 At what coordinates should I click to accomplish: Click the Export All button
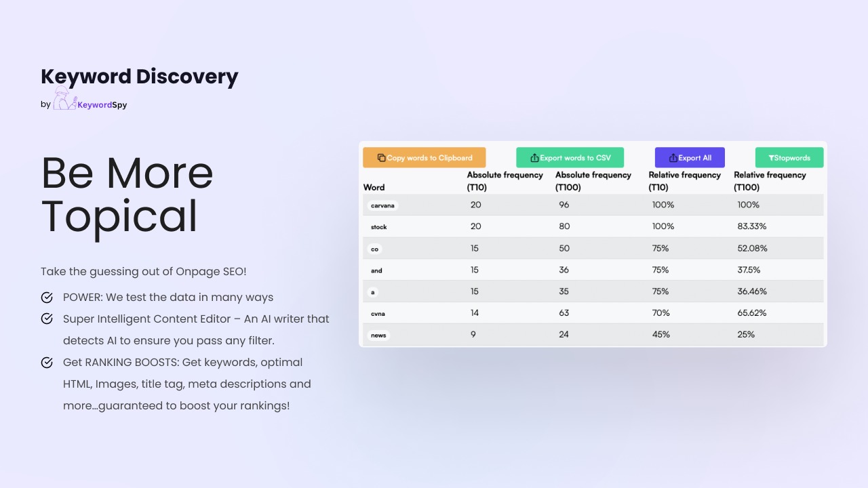coord(690,157)
